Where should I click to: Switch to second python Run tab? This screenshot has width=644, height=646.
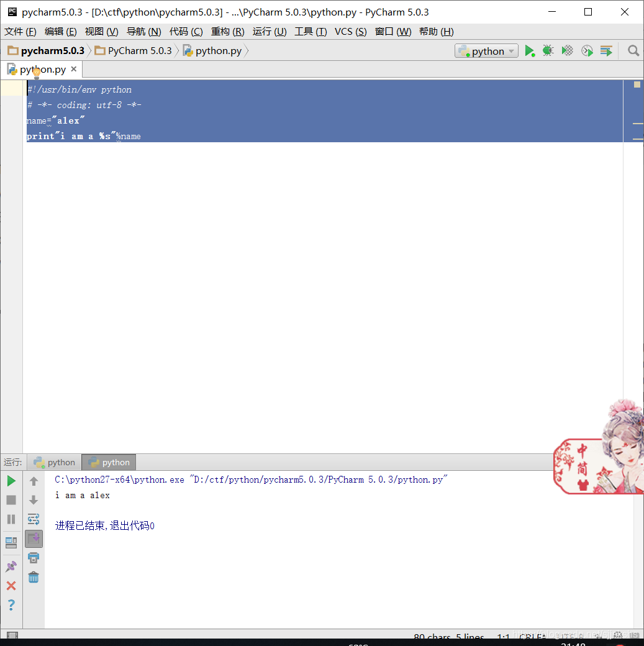[109, 462]
